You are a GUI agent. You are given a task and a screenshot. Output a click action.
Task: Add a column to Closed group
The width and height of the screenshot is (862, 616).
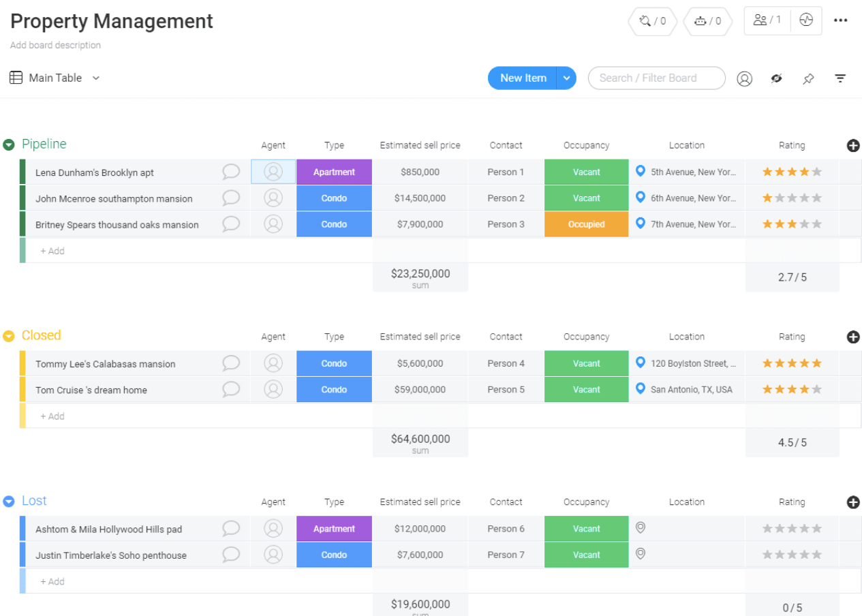point(853,337)
